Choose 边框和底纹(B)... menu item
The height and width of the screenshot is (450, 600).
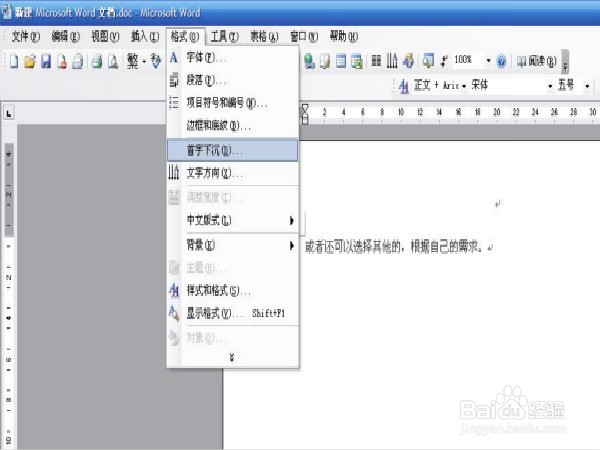(233, 125)
